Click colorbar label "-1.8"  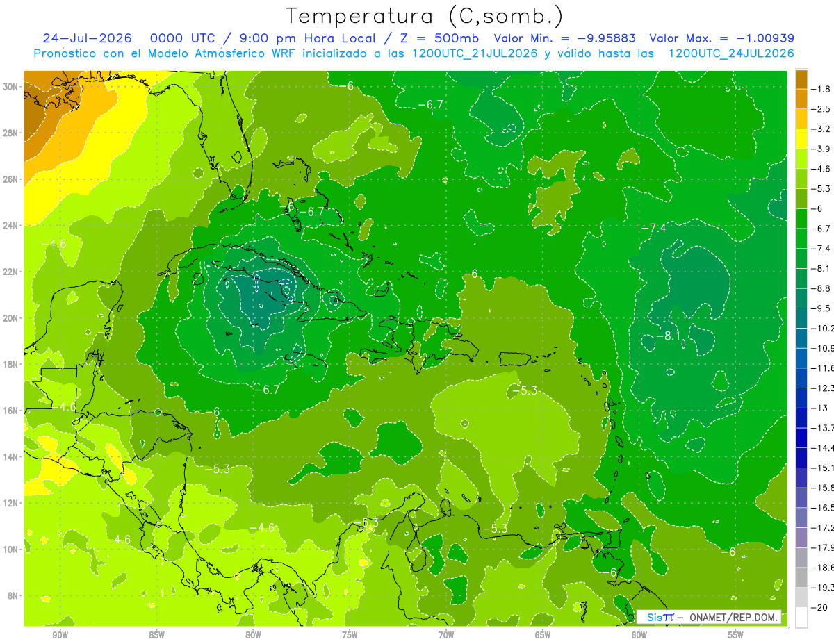pyautogui.click(x=822, y=89)
